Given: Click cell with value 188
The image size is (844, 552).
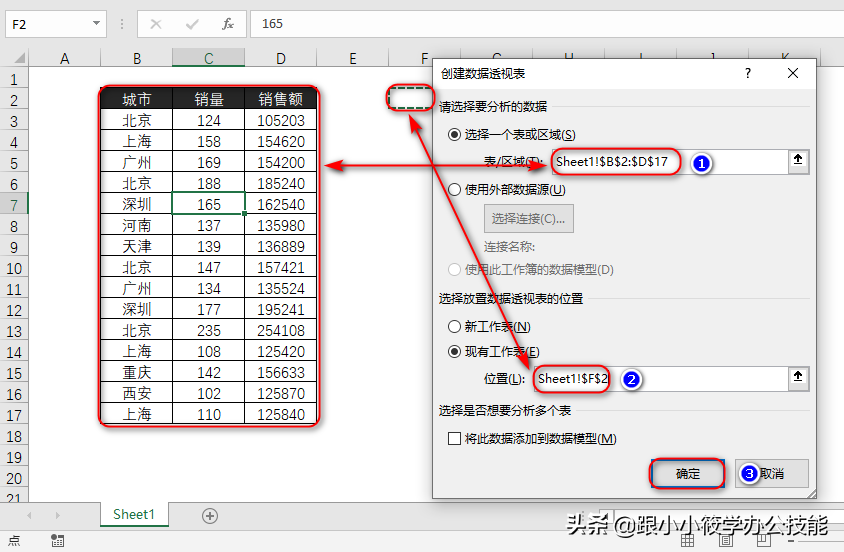Looking at the screenshot, I should (208, 183).
